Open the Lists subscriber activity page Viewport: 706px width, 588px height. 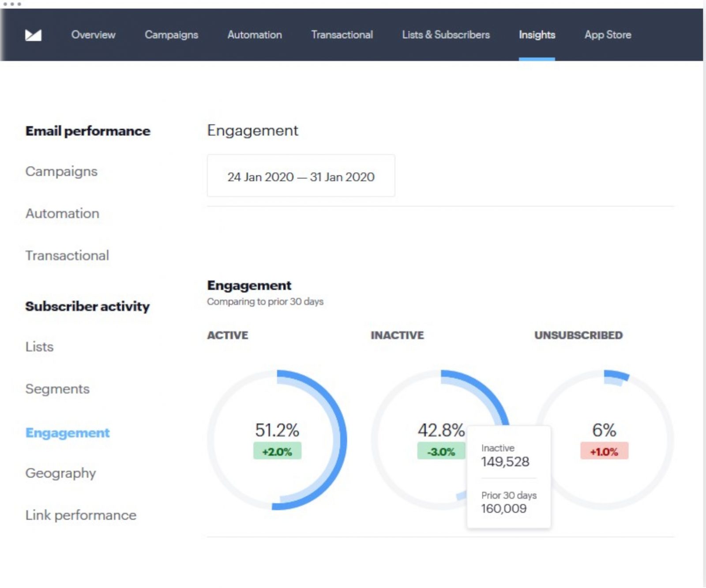pyautogui.click(x=40, y=347)
